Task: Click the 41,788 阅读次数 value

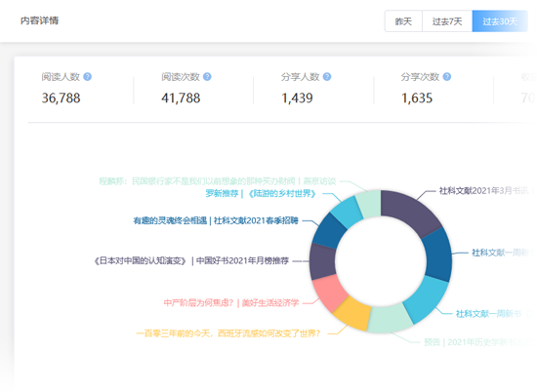Action: pos(181,98)
